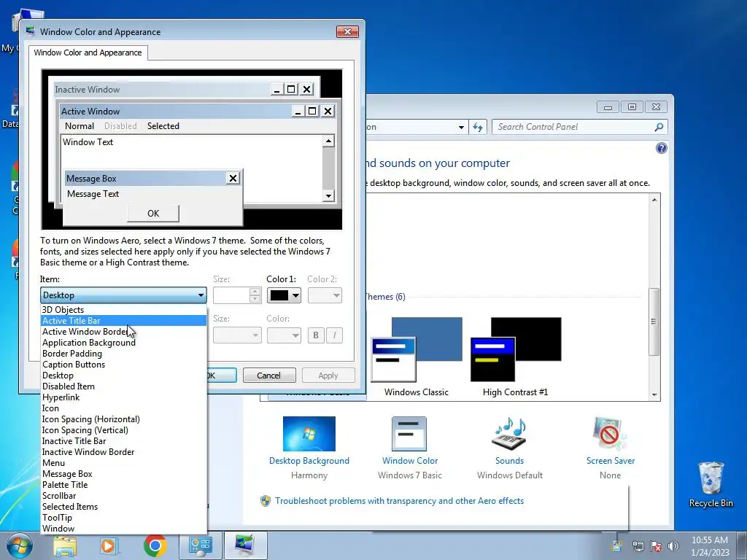Open the Recycle Bin desktop icon
747x560 pixels.
pyautogui.click(x=711, y=484)
